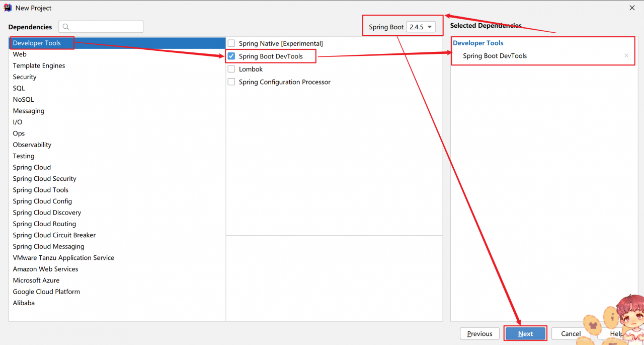Open Amazon Web Services category
Screen dimensions: 644x345
(x=117, y=269)
